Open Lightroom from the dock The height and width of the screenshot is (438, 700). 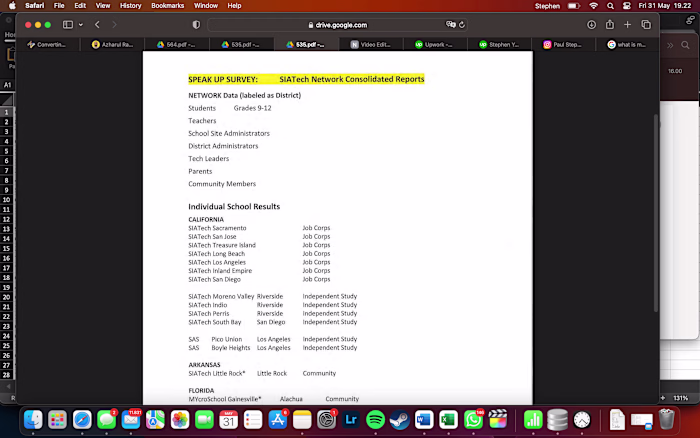point(351,420)
